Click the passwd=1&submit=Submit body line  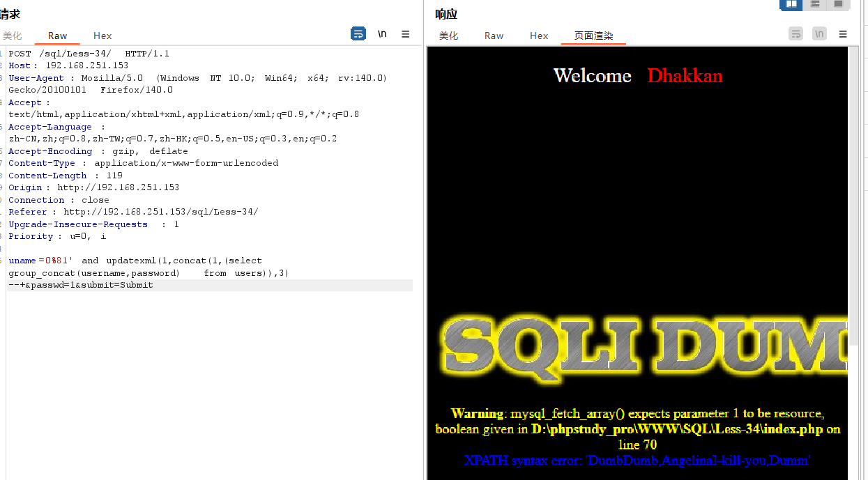(80, 285)
